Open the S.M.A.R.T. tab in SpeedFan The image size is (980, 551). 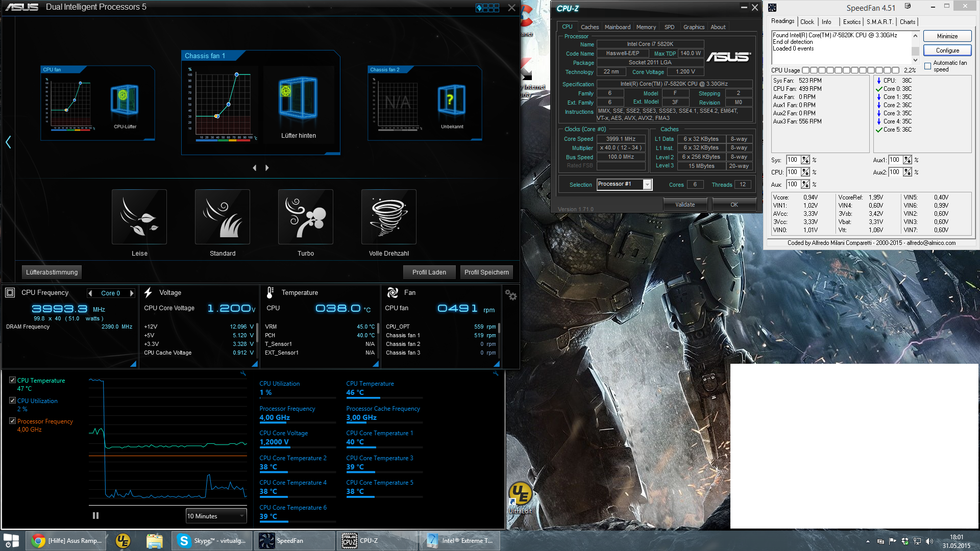point(879,22)
